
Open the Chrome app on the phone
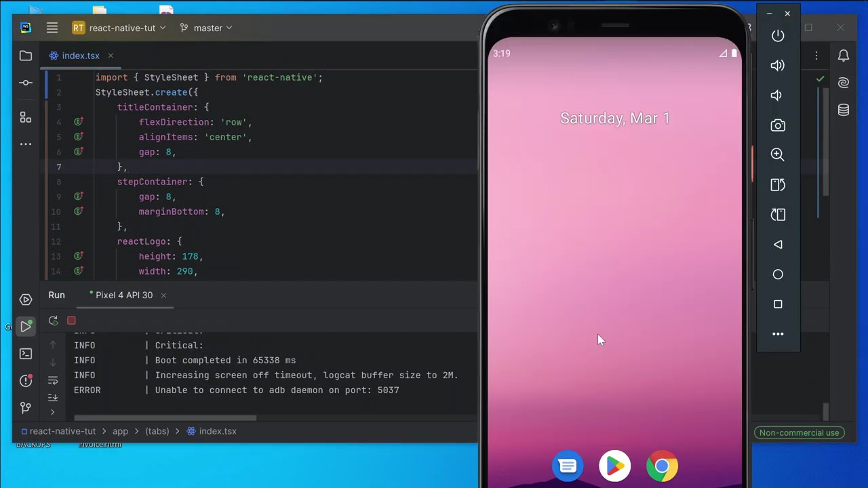click(x=662, y=466)
